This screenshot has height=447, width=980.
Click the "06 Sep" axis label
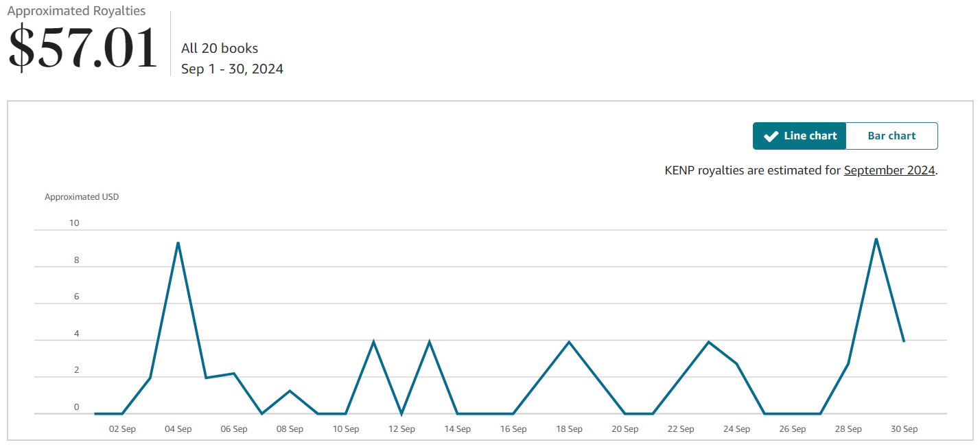pyautogui.click(x=234, y=429)
